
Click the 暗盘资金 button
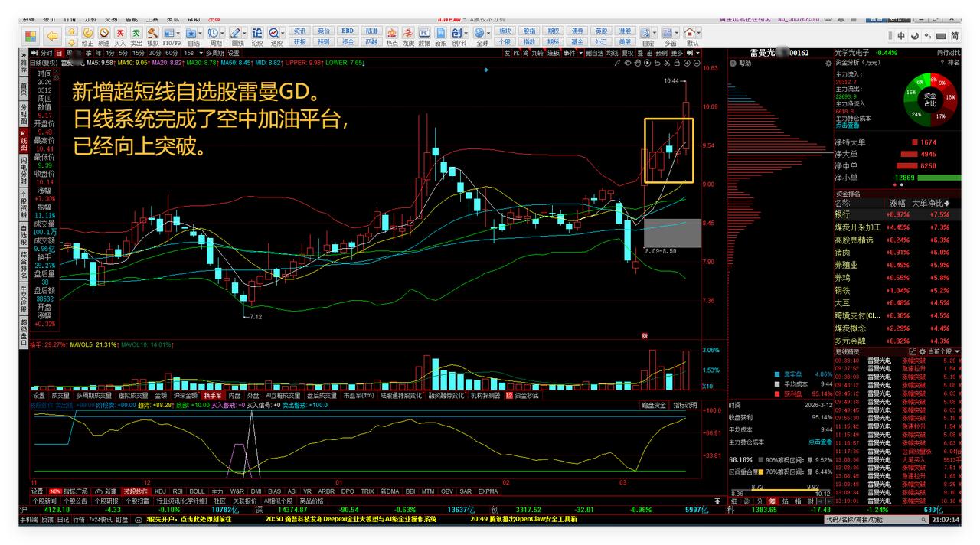pyautogui.click(x=654, y=405)
